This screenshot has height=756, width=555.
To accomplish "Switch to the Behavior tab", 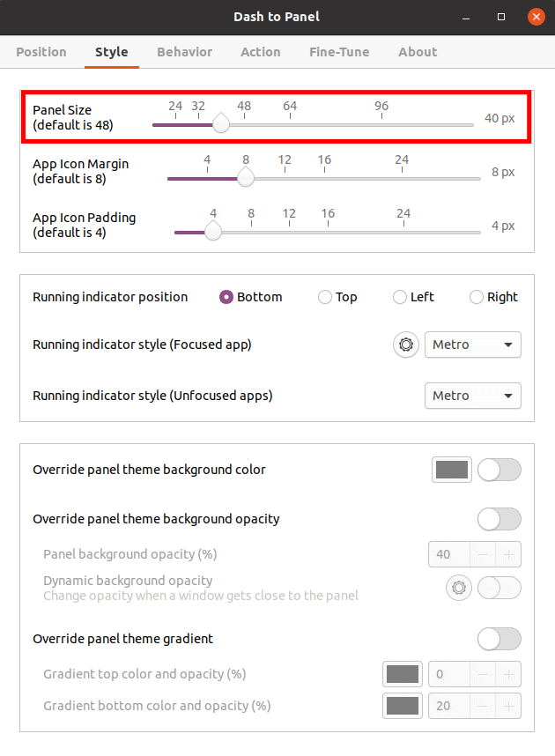I will point(184,52).
